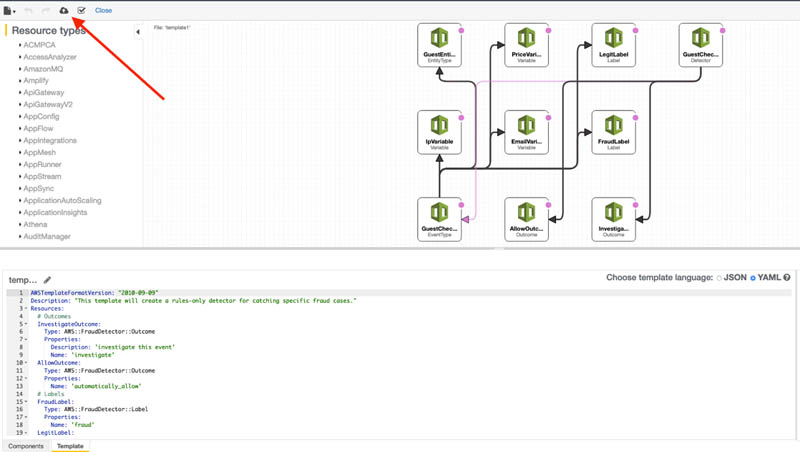Fold Properties block at line 12
800x452 pixels.
(x=26, y=379)
